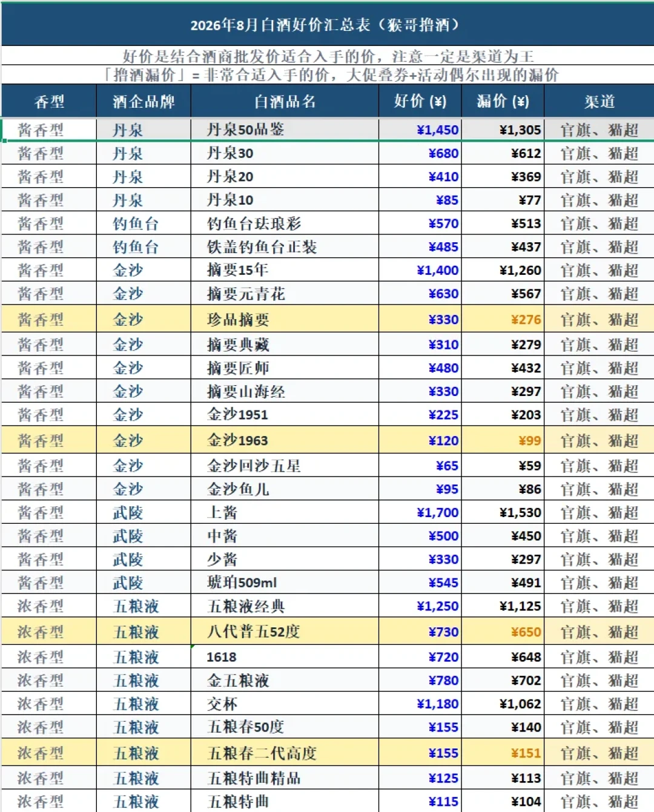
Task: Select the cell 琥珀509ml
Action: coord(285,583)
